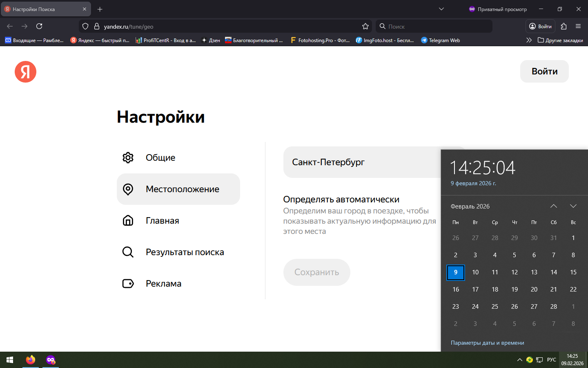Click the Yandex logo icon
Image resolution: width=588 pixels, height=368 pixels.
25,72
